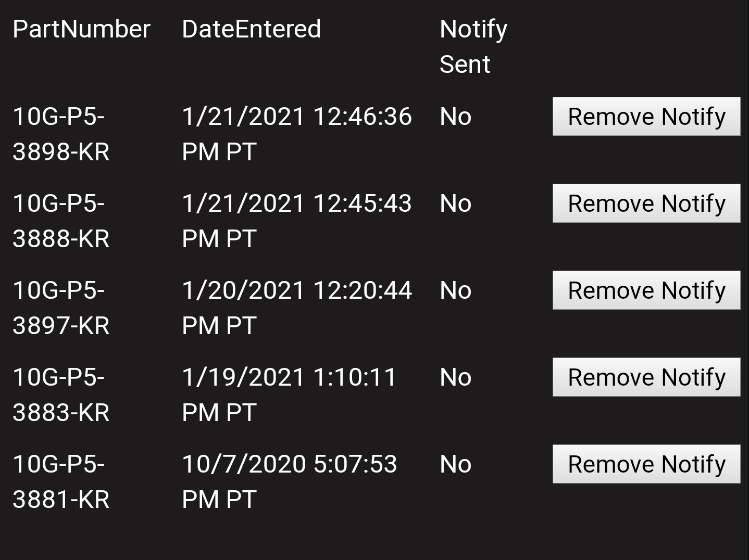This screenshot has height=560, width=749.
Task: Select part number 10G-P5-3898-KR text
Action: coord(61,134)
